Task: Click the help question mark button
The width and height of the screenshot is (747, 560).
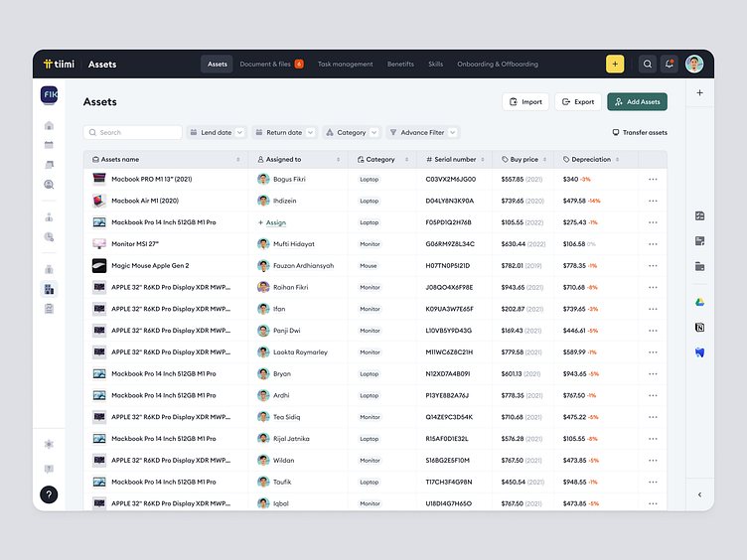Action: pos(49,494)
